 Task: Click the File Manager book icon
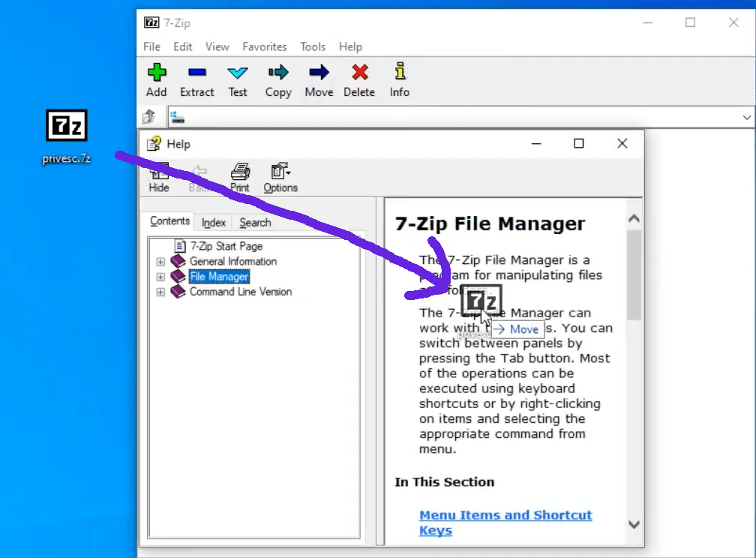[x=178, y=276]
